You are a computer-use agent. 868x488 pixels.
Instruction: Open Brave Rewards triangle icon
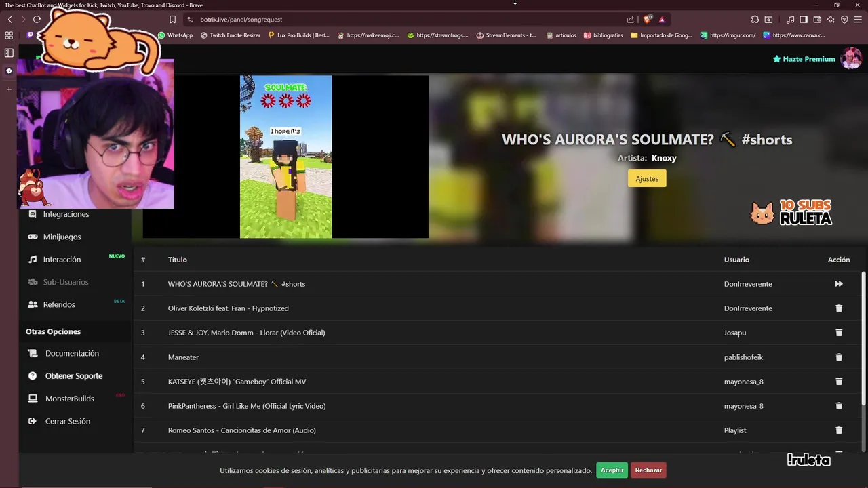(x=662, y=20)
